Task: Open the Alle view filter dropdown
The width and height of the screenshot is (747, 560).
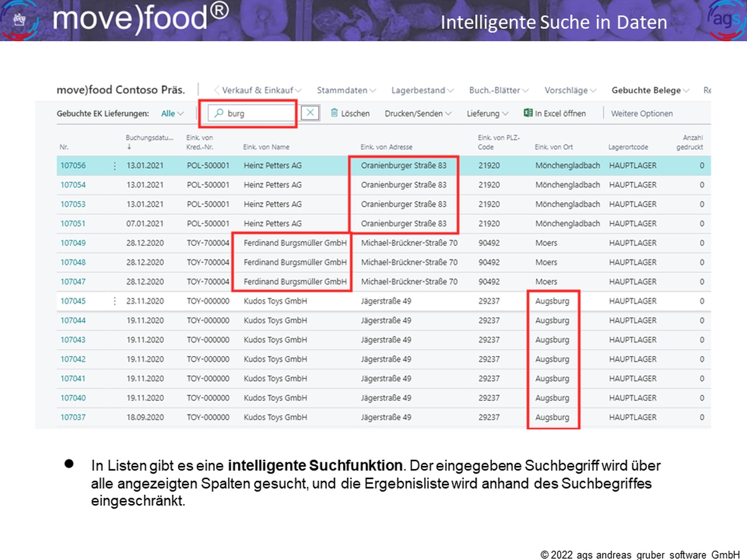Action: click(172, 114)
